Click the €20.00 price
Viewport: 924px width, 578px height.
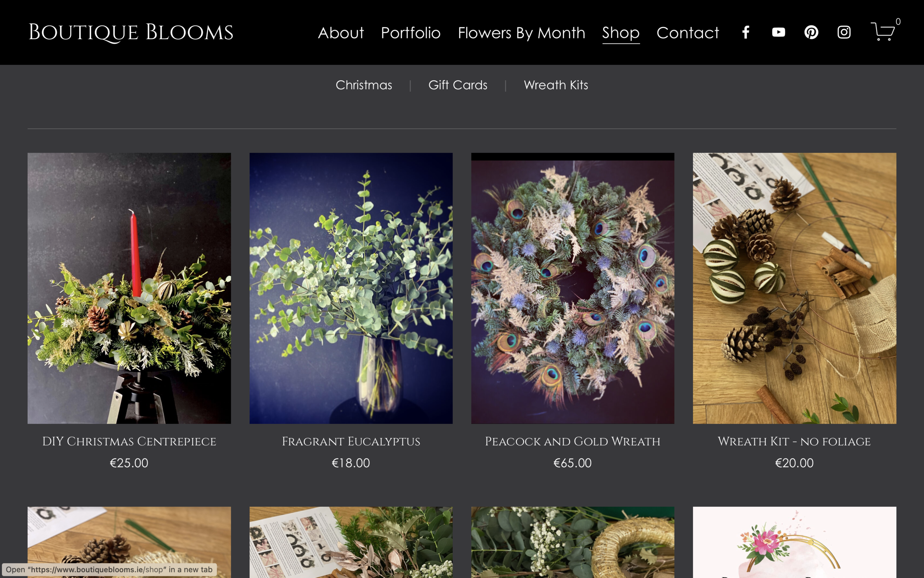coord(794,463)
